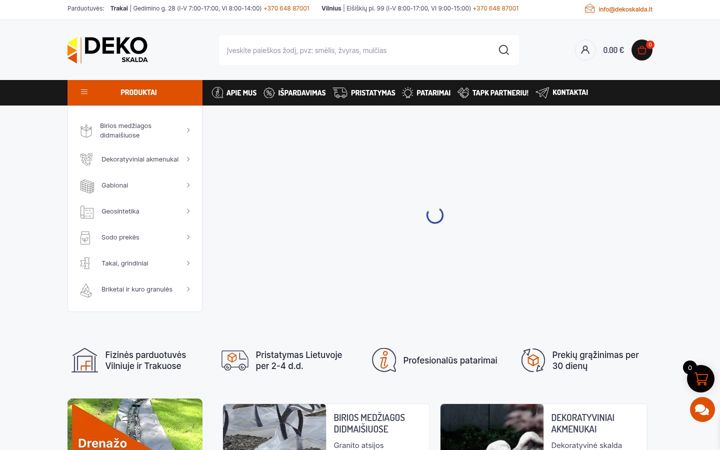Click the product returns box icon
720x450 pixels.
[533, 360]
